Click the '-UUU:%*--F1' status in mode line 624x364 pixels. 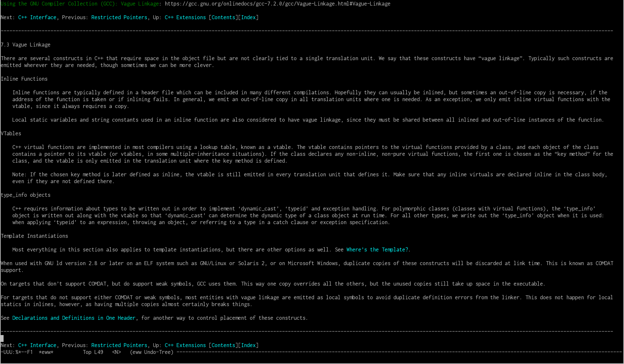17,352
